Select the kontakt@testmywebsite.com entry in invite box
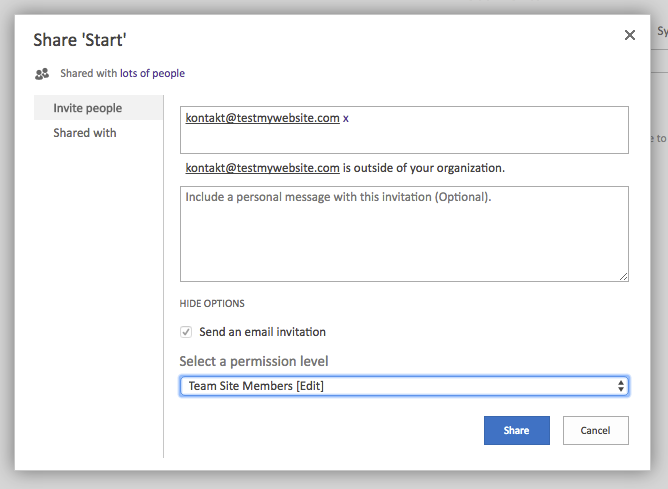 coord(262,118)
